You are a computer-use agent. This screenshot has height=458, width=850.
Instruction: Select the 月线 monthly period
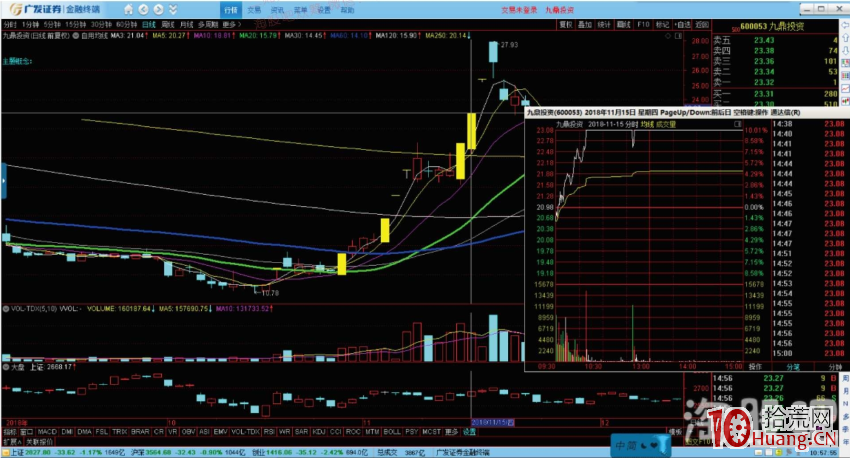(186, 24)
